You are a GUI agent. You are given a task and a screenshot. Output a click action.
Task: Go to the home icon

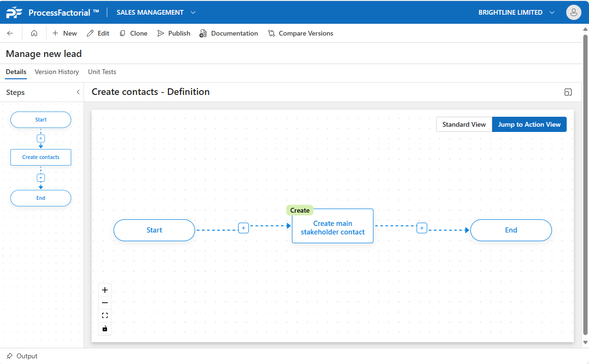34,33
